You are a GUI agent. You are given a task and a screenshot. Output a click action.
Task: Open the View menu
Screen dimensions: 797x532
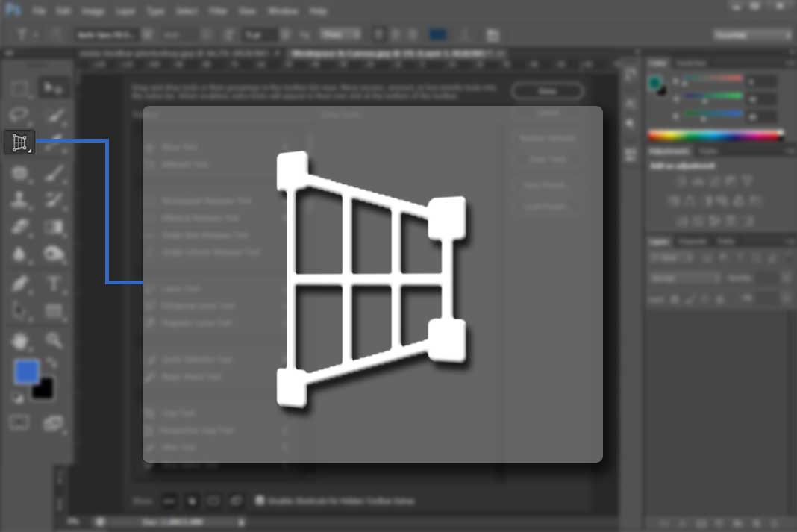click(247, 10)
